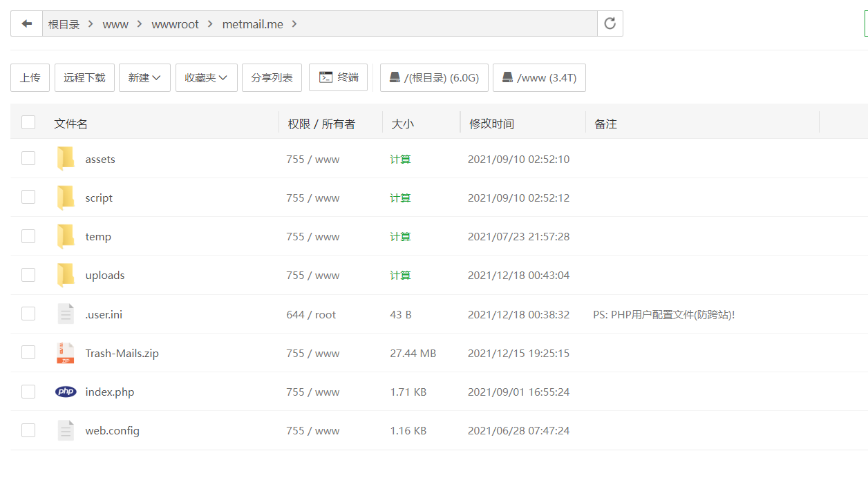
Task: Click the assets folder icon
Action: 66,159
